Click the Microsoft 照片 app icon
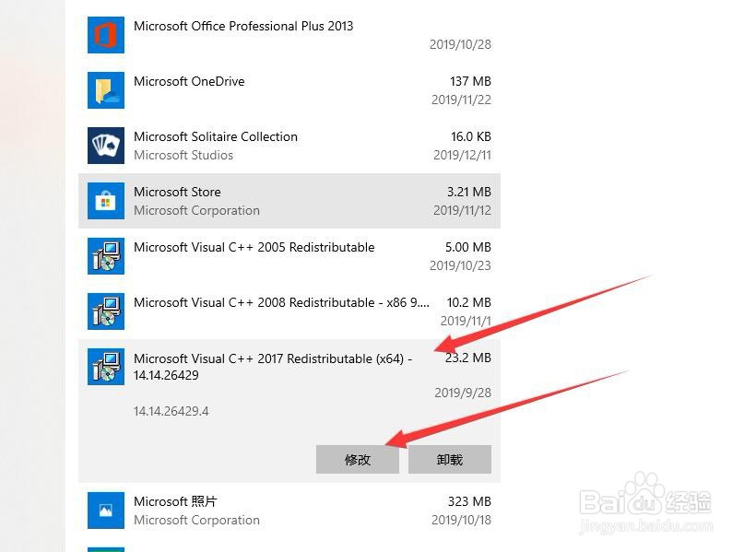This screenshot has height=552, width=756. pyautogui.click(x=106, y=511)
